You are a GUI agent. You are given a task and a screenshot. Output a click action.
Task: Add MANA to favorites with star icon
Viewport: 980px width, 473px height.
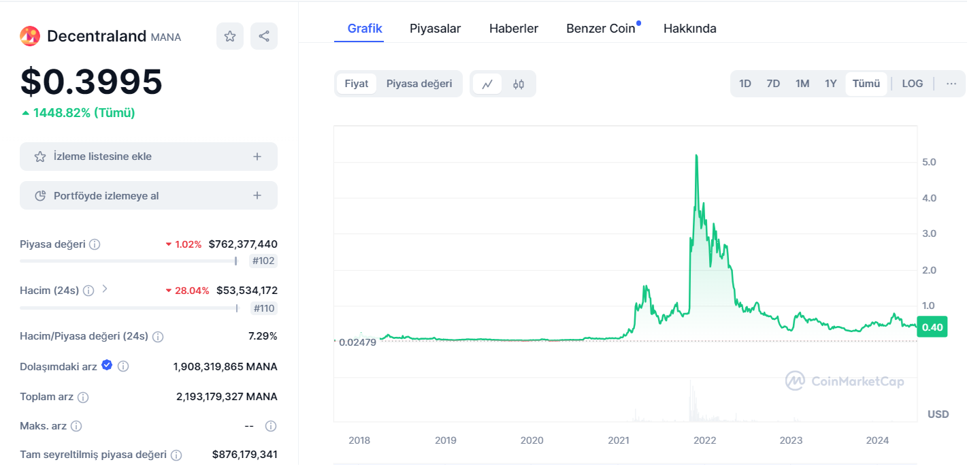tap(230, 36)
